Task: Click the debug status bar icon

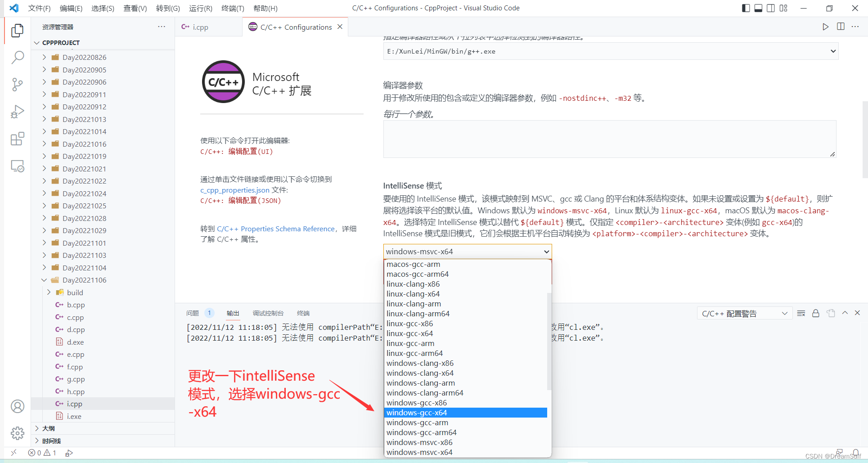Action: (69, 453)
